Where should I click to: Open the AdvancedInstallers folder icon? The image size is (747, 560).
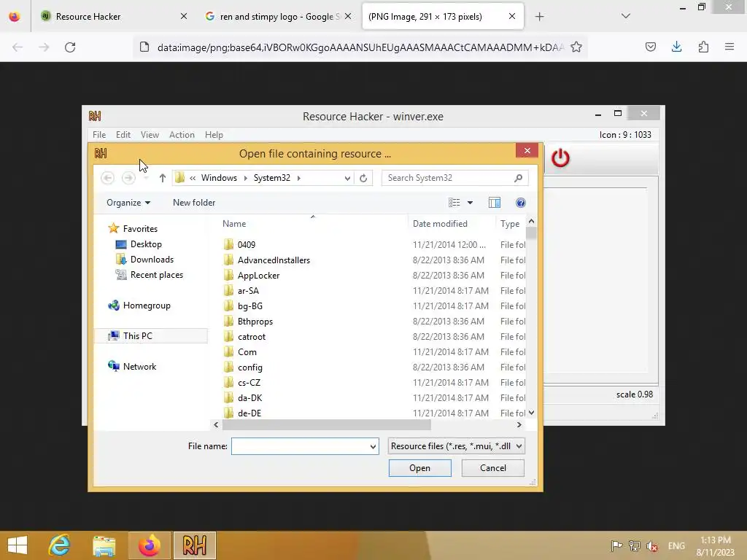(228, 260)
